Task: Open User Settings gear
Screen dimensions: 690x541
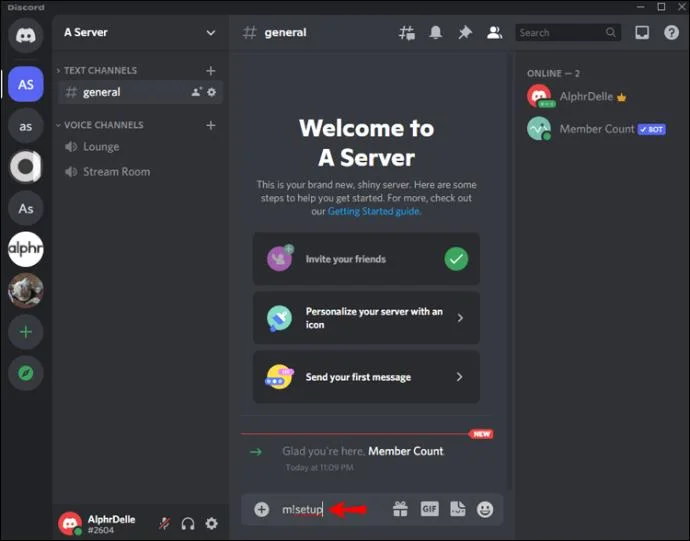Action: 212,523
